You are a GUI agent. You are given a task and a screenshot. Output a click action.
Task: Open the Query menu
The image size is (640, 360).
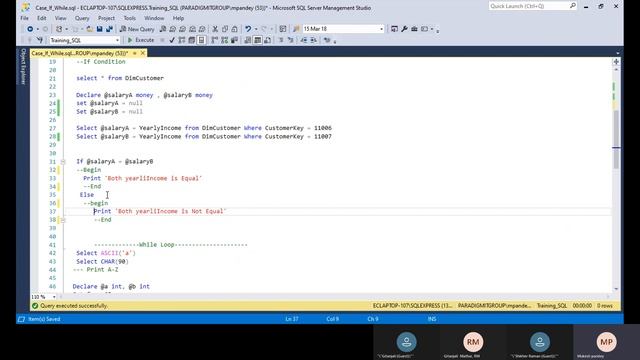(x=82, y=18)
